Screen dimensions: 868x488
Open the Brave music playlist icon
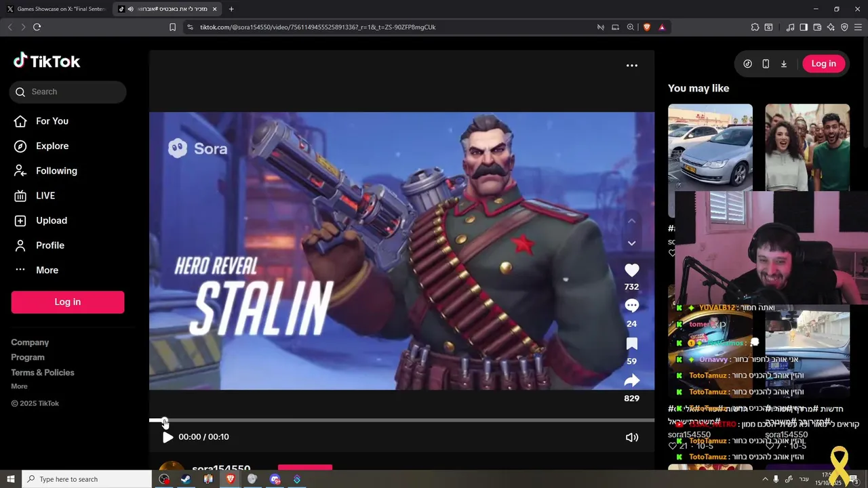click(x=790, y=27)
